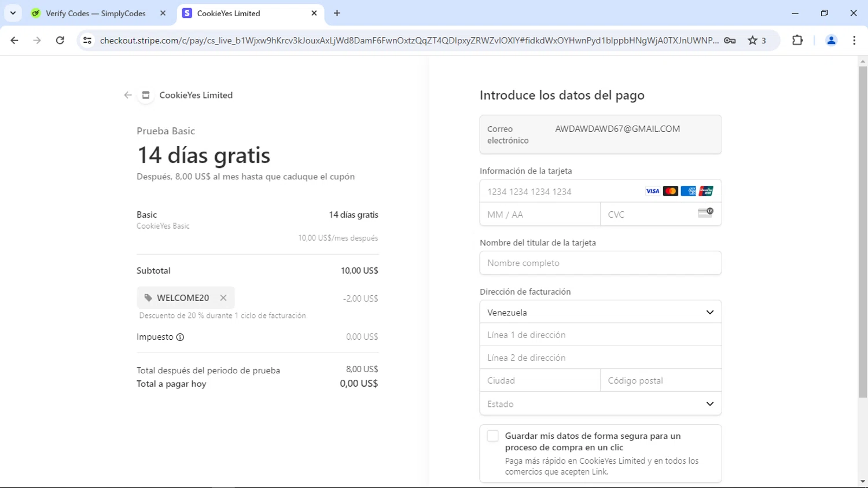Click the 'Introduce los datos del pago' heading
Viewport: 868px width, 488px height.
[x=562, y=95]
